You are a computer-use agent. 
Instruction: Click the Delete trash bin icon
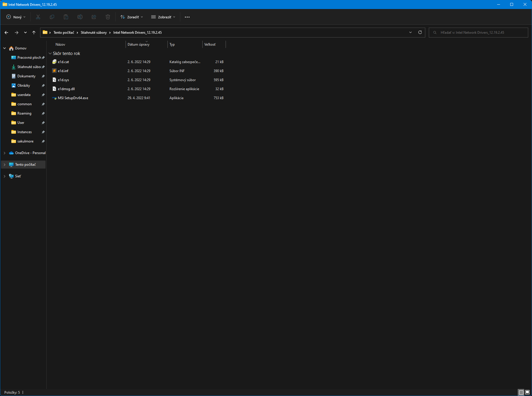tap(108, 17)
